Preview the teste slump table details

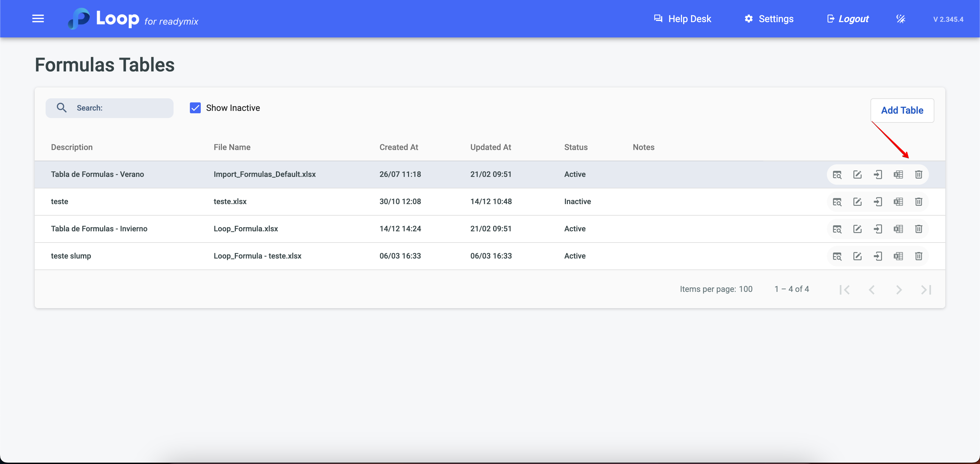837,256
